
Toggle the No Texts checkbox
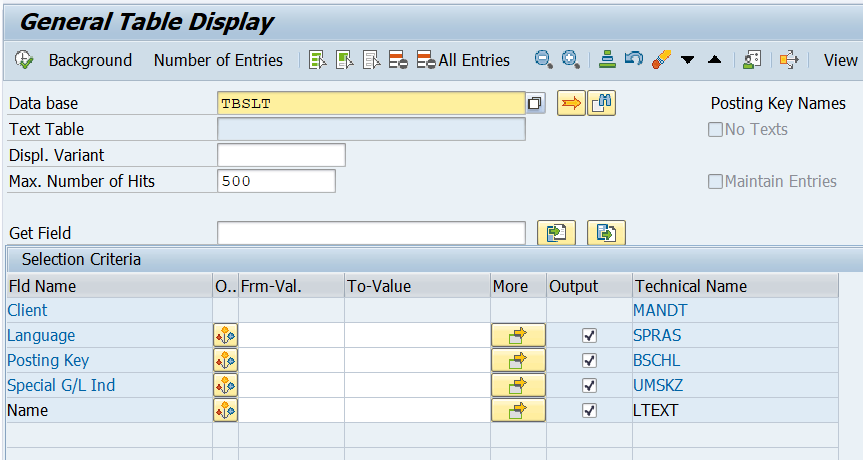(x=715, y=129)
